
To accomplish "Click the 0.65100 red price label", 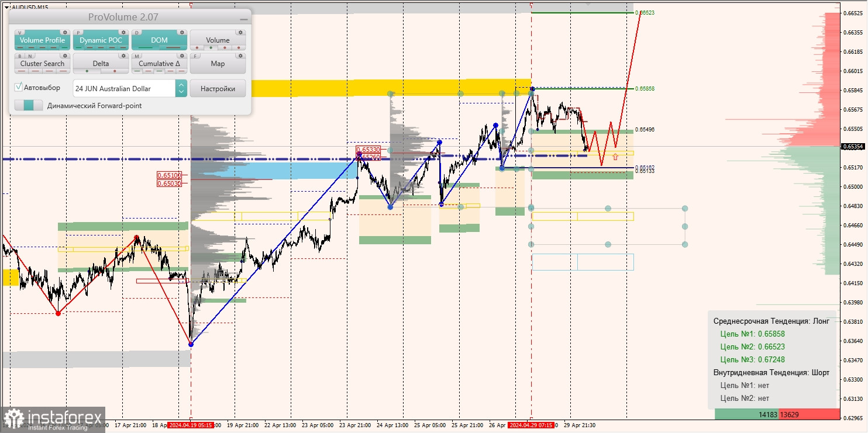I will pos(169,175).
